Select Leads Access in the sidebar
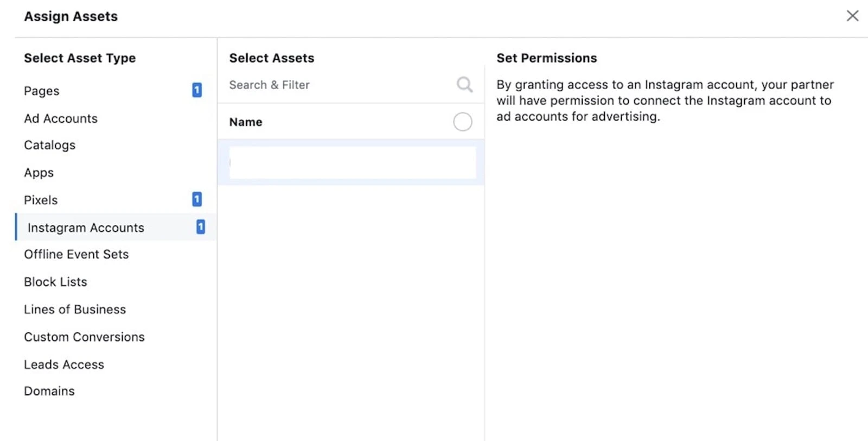Screen dimensions: 868x441 (x=64, y=364)
